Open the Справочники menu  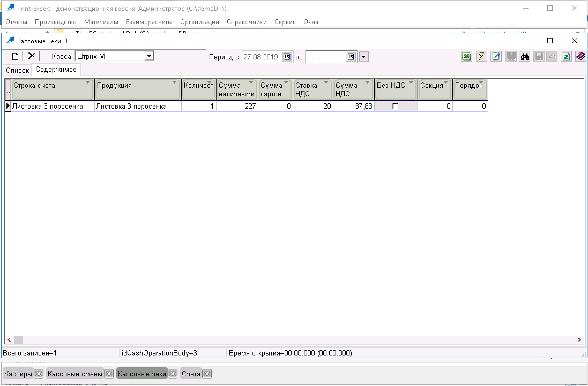click(247, 22)
